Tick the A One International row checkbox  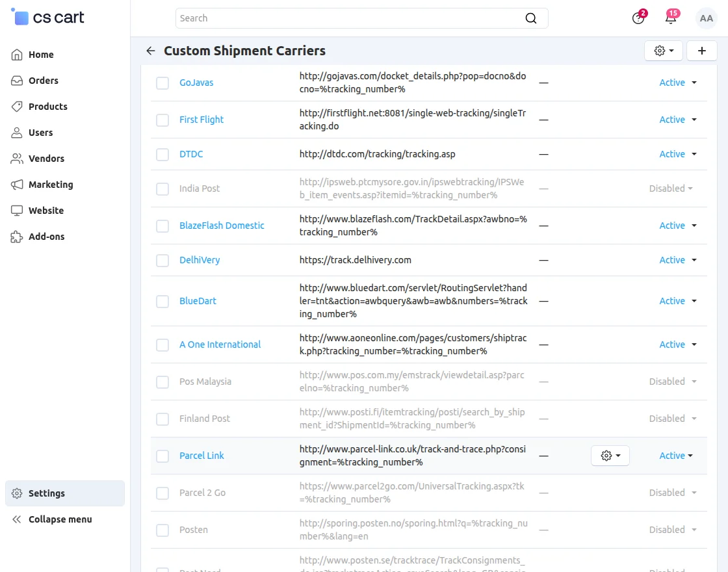162,345
